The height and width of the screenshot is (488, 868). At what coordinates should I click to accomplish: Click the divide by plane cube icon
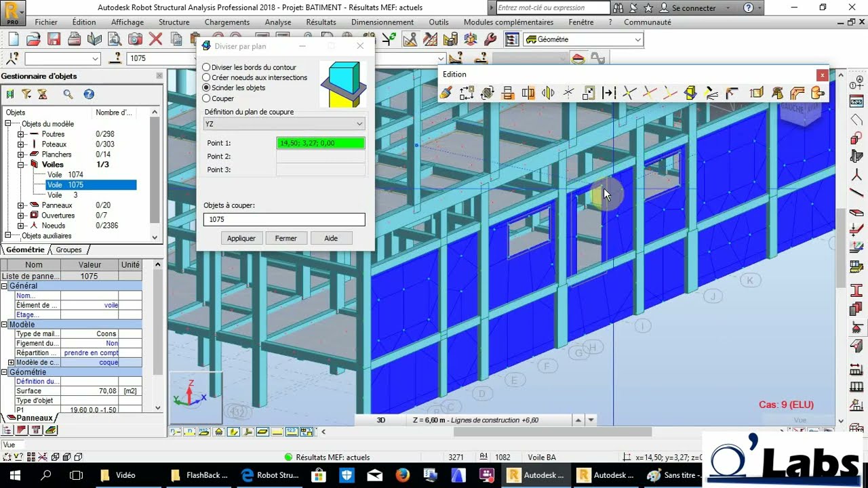pyautogui.click(x=690, y=93)
